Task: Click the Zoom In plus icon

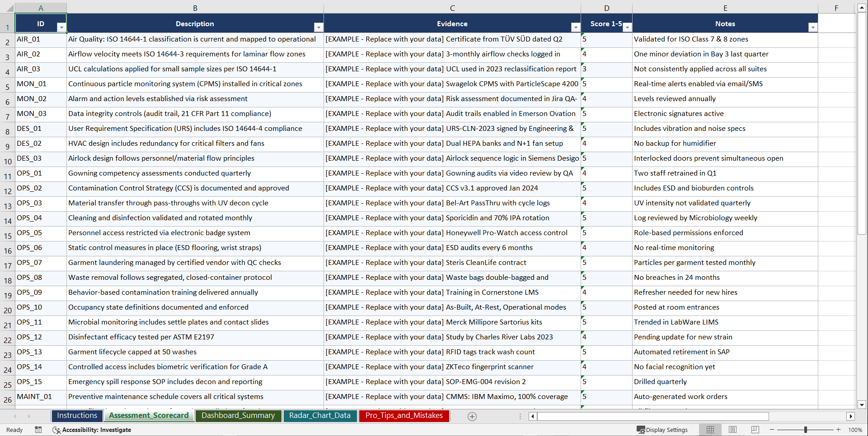Action: click(x=839, y=430)
